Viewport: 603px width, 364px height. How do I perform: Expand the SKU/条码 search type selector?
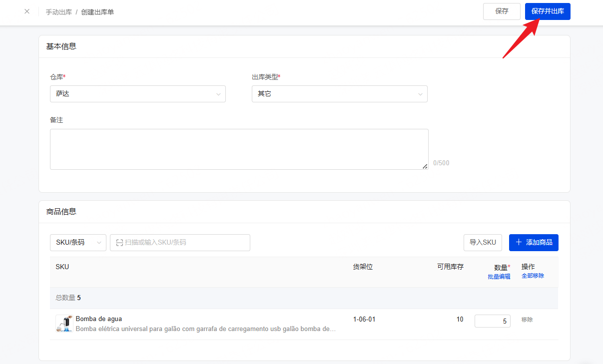click(x=78, y=243)
